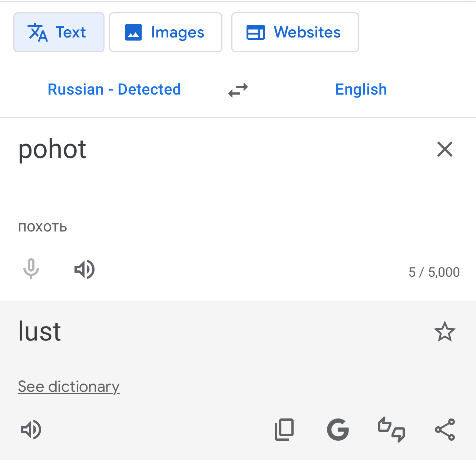Image resolution: width=476 pixels, height=460 pixels.
Task: Clear the source text with X
Action: click(x=444, y=149)
